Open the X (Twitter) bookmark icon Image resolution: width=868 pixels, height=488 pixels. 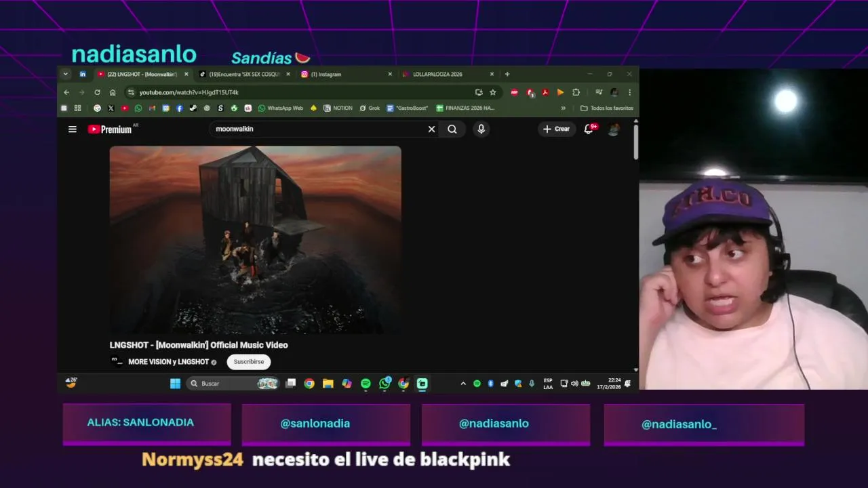[111, 108]
